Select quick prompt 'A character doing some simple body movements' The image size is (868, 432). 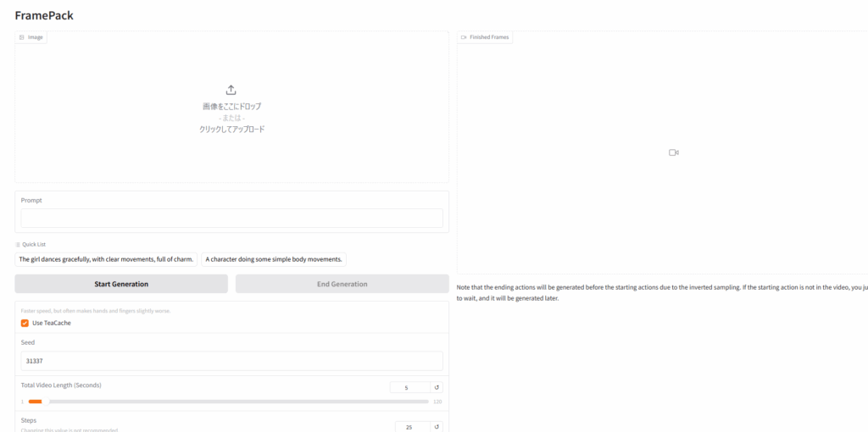(x=274, y=259)
